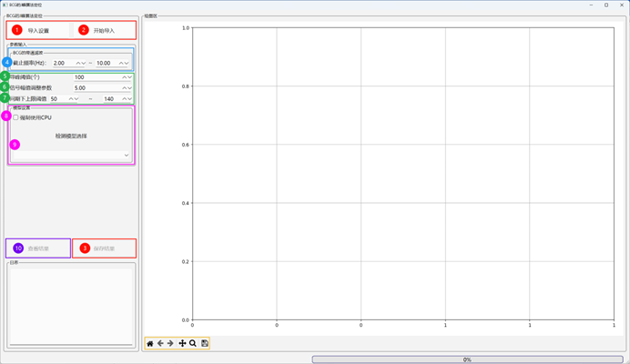Click the interval upper limit field 140
This screenshot has width=630, height=364.
[111, 98]
